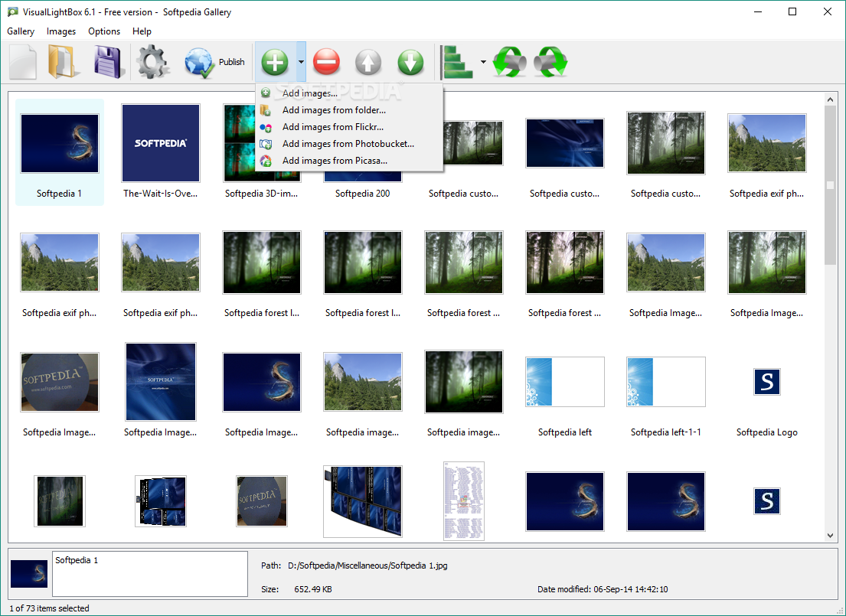Choose Add images from Flickr...
Image resolution: width=846 pixels, height=616 pixels.
coord(350,127)
